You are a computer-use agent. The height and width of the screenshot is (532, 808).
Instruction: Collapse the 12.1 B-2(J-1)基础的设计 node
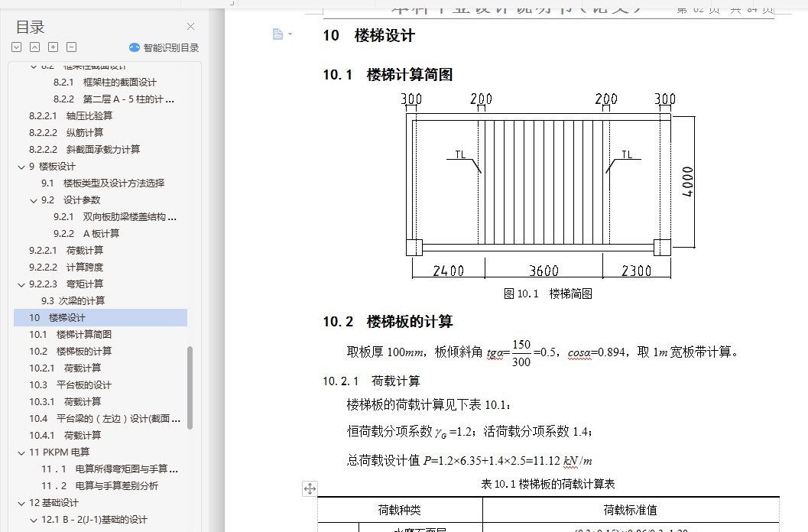34,520
